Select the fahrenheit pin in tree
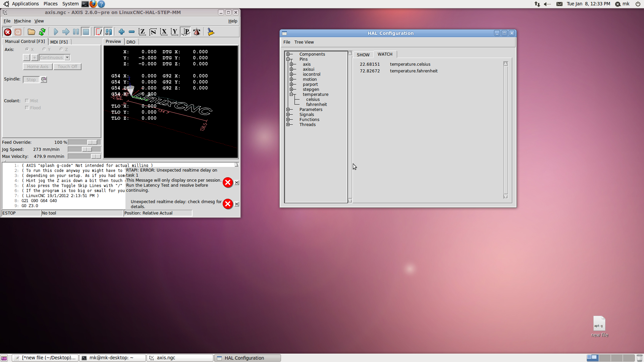This screenshot has width=644, height=362. point(316,105)
